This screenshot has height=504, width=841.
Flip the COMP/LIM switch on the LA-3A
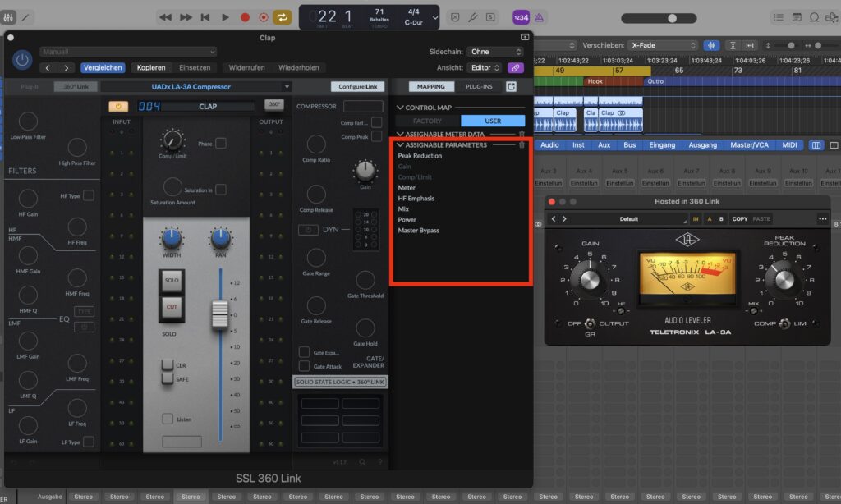[784, 323]
